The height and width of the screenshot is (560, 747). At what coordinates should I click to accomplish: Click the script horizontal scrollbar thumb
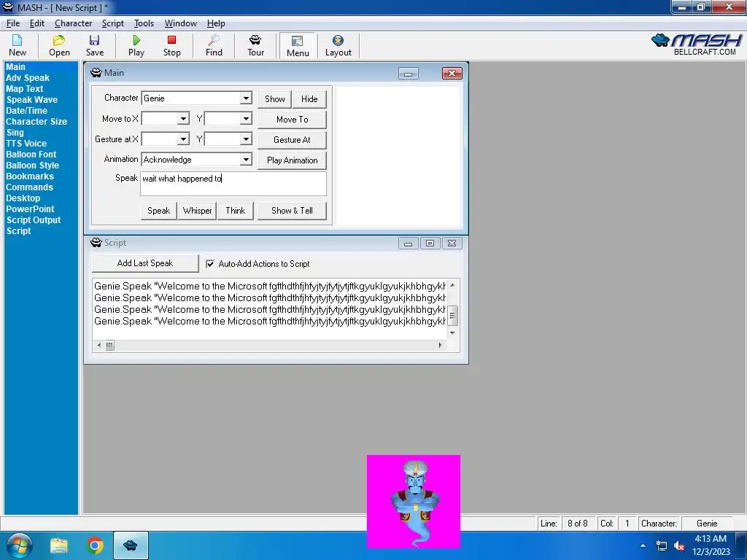[109, 345]
